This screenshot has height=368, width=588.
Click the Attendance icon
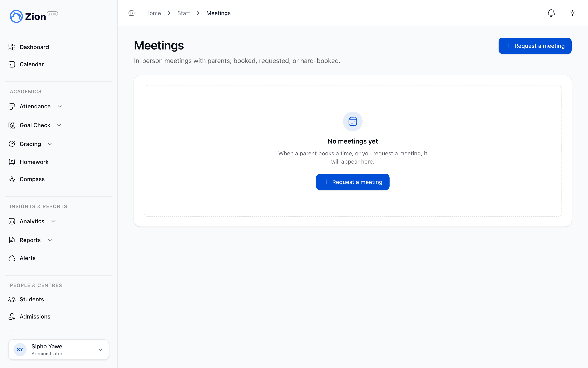(x=12, y=106)
